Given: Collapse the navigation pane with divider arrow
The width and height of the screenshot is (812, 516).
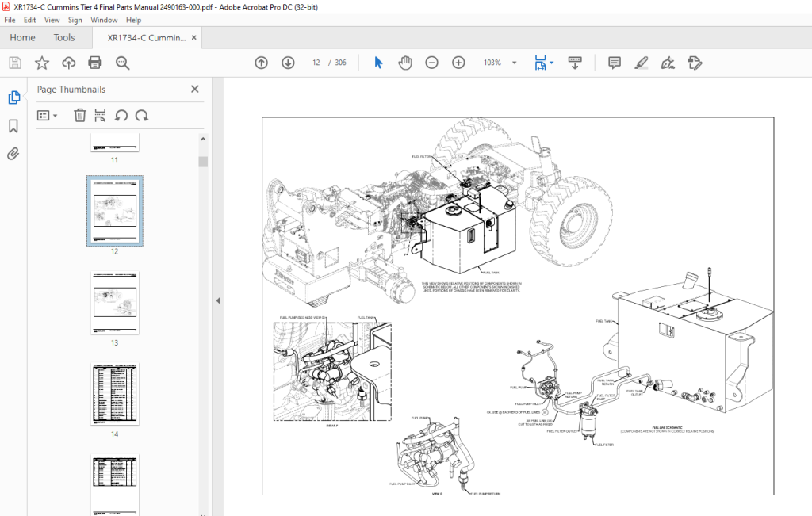Looking at the screenshot, I should [218, 300].
